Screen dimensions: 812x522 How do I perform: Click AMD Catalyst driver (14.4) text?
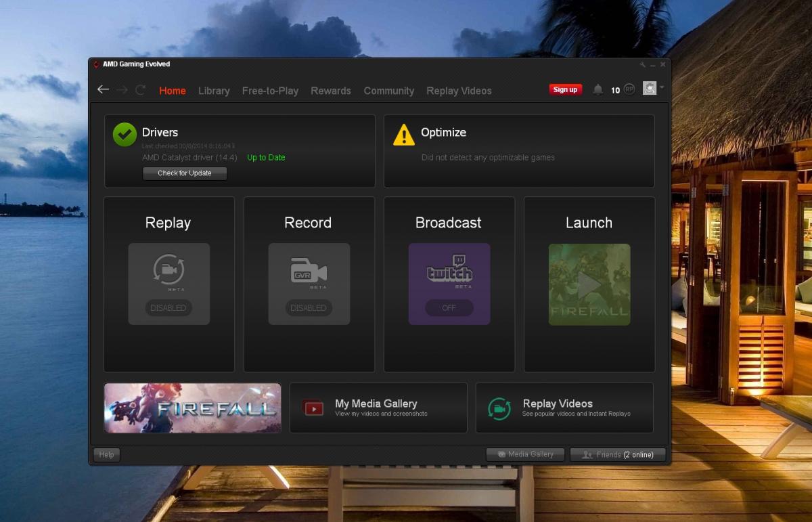tap(189, 158)
